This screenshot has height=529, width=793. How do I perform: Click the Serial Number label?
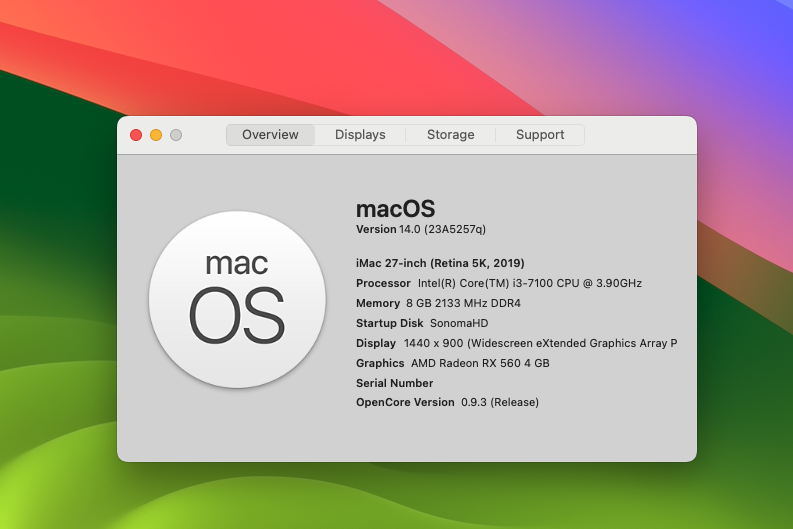pyautogui.click(x=394, y=383)
